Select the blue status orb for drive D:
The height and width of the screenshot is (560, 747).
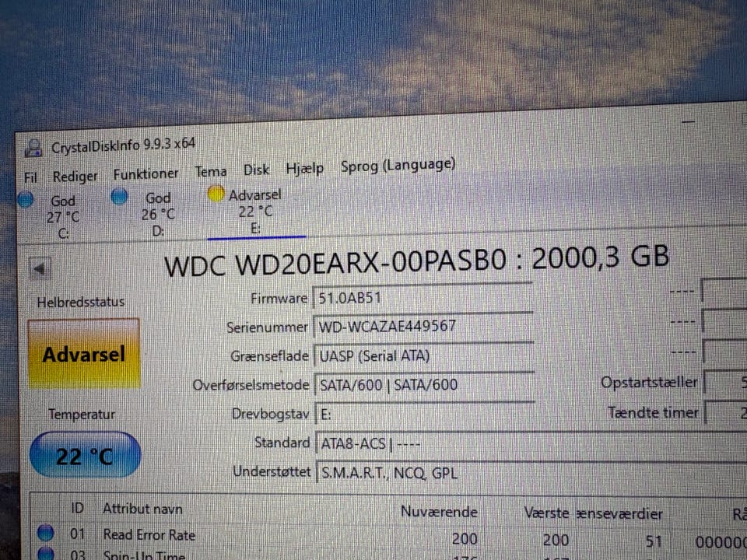(x=119, y=196)
